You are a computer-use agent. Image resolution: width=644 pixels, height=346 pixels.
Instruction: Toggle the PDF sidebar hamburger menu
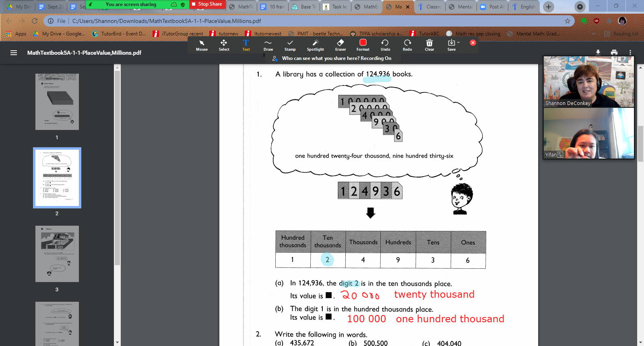coord(14,53)
